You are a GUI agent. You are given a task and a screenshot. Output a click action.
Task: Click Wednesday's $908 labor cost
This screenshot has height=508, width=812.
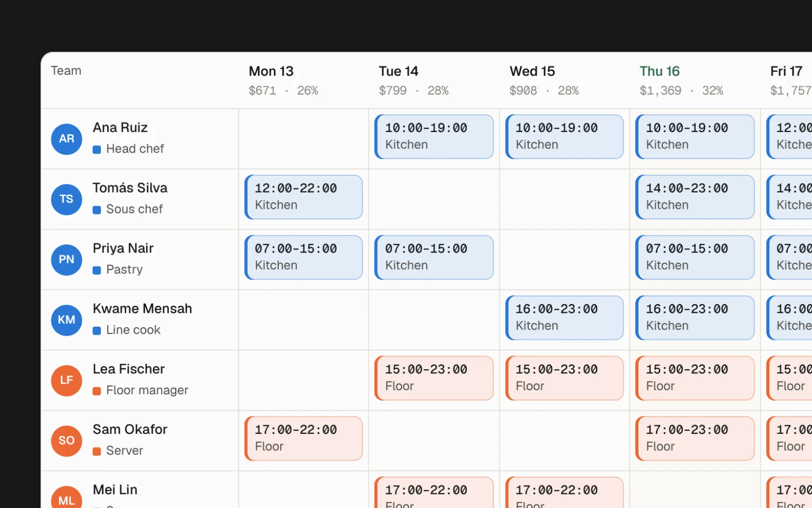[523, 91]
